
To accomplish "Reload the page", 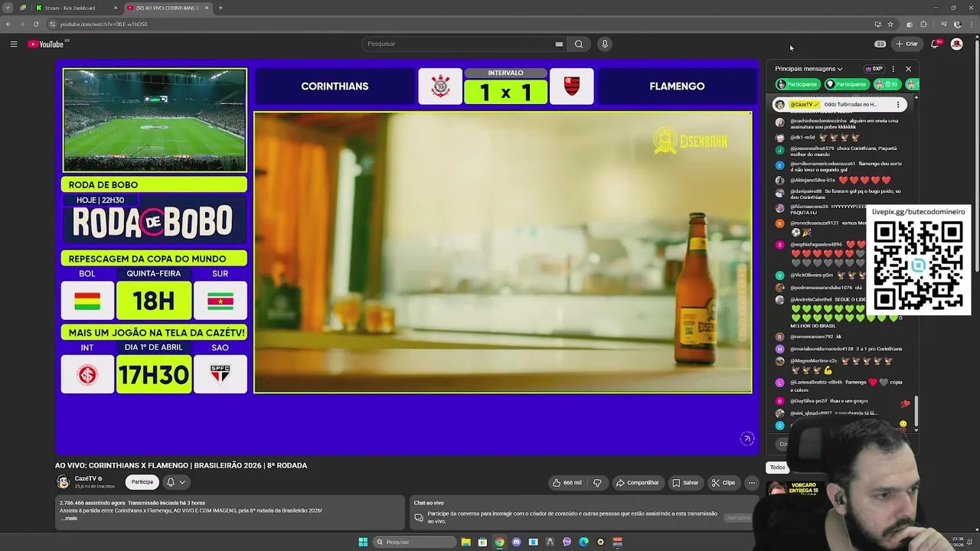I will pyautogui.click(x=35, y=24).
